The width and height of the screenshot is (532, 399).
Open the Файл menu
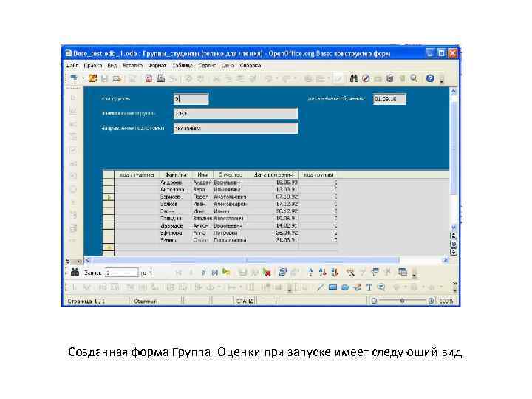click(72, 65)
